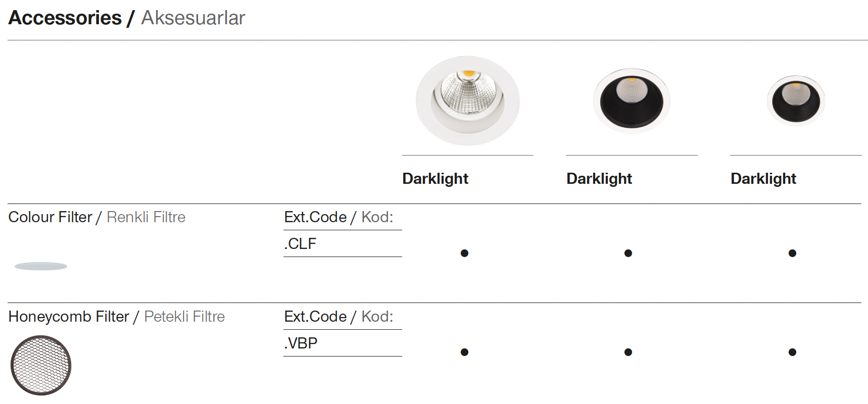This screenshot has width=868, height=404.
Task: Click the rightmost Darklight column title
Action: (x=763, y=179)
